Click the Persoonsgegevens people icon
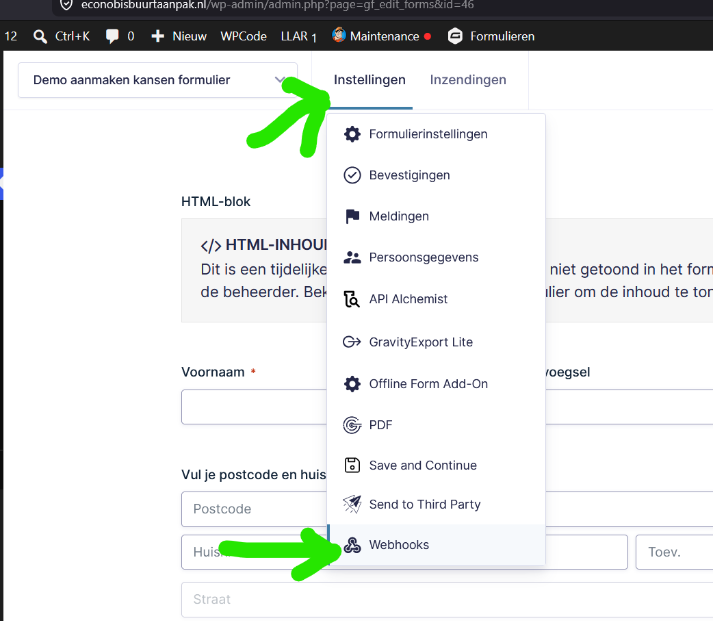 pos(352,257)
